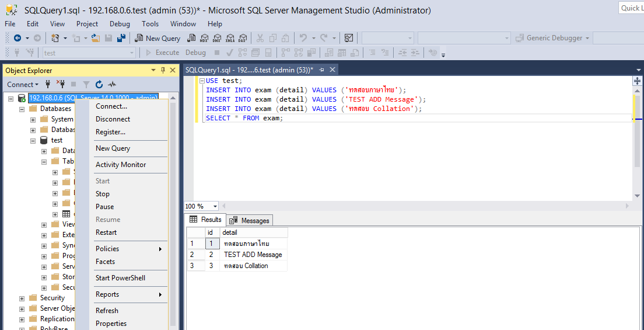Click the editor's split window handle
The width and height of the screenshot is (644, 330).
click(637, 81)
